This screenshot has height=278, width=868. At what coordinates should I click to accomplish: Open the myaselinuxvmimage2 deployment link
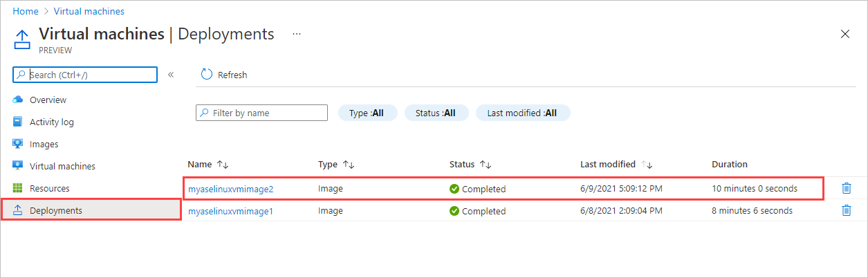231,189
